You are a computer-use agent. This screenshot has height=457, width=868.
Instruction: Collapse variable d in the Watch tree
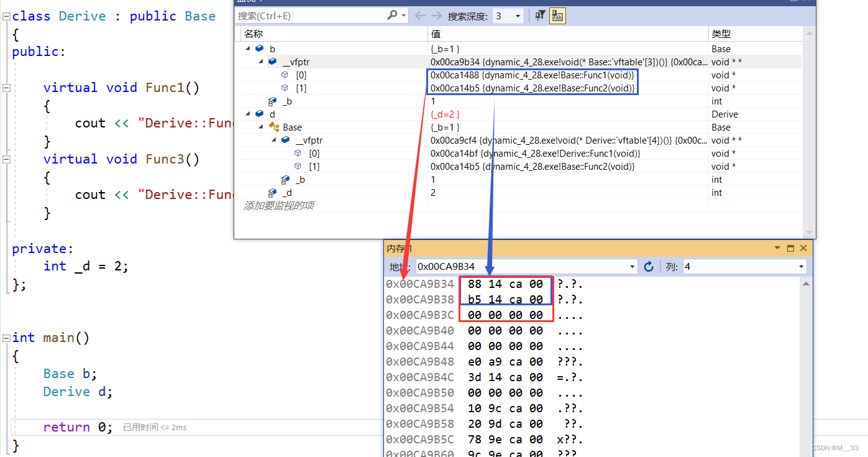(x=248, y=114)
